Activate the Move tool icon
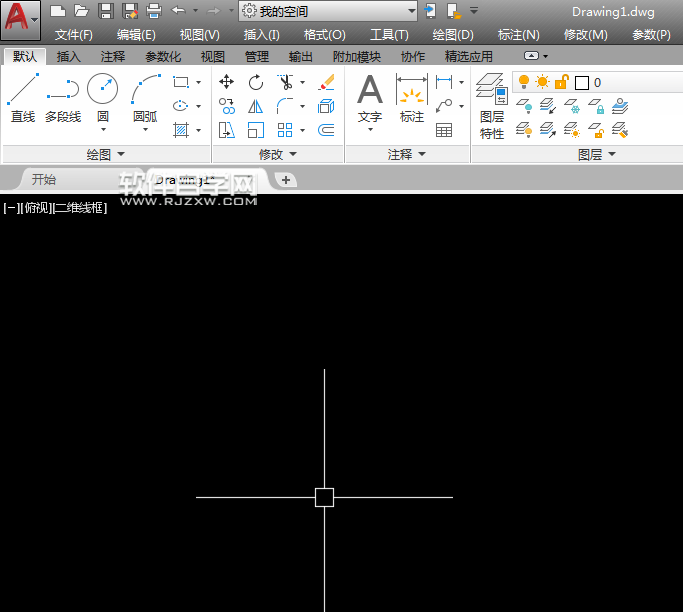Viewport: 683px width, 612px height. [227, 82]
